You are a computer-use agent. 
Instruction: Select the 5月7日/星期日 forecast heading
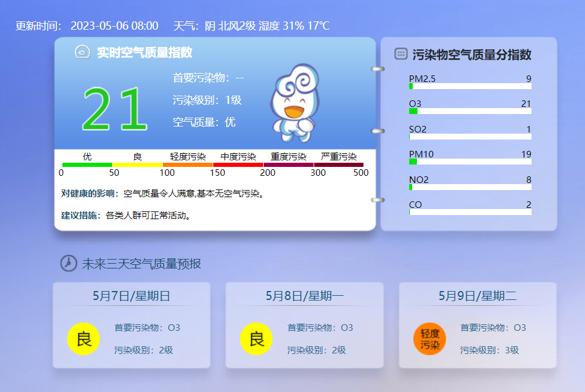[131, 296]
